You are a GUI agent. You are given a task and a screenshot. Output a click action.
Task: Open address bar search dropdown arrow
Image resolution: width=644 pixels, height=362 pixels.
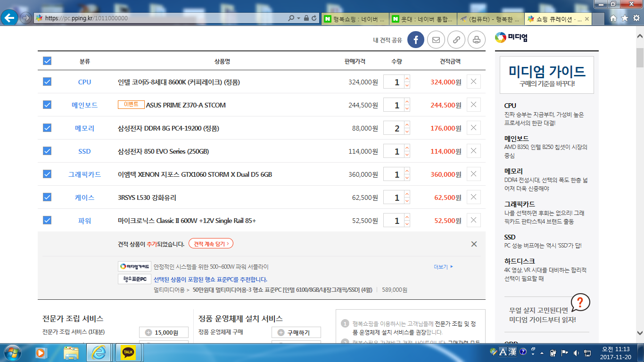click(298, 18)
